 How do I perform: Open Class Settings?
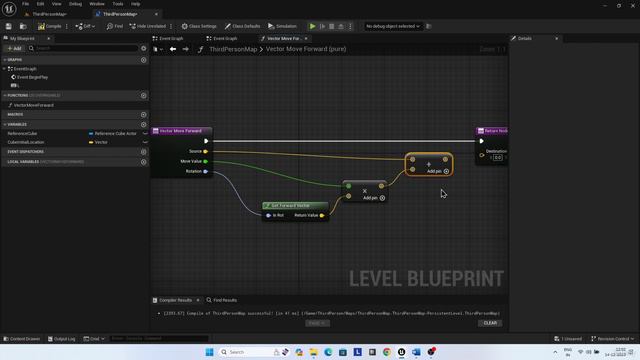click(x=199, y=26)
